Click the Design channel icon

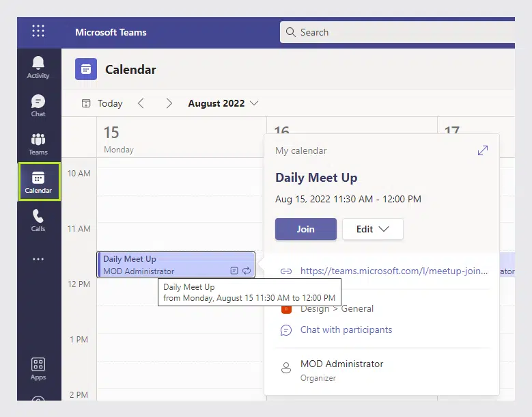[286, 310]
